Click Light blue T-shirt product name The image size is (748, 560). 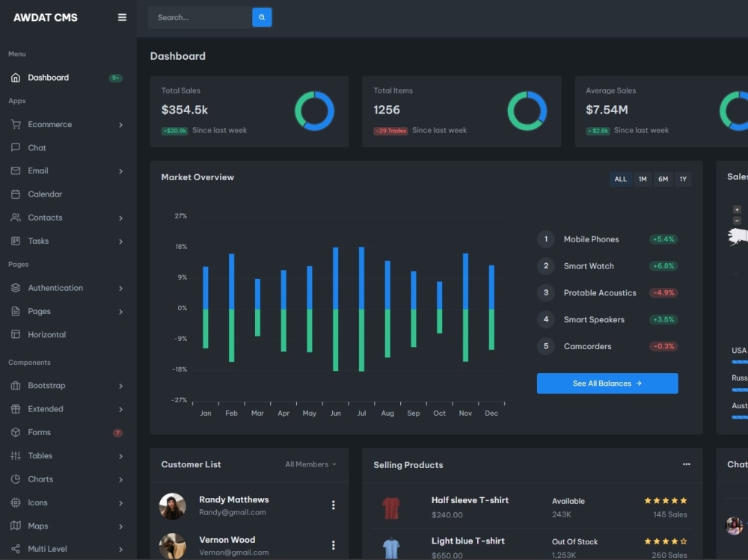[x=468, y=541]
